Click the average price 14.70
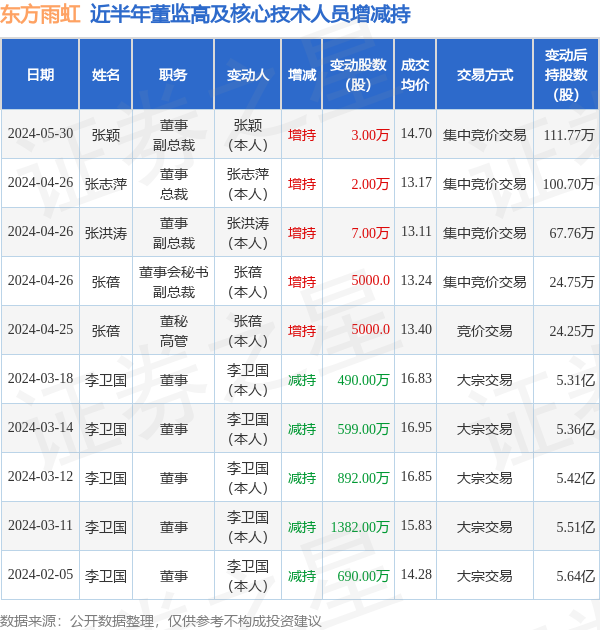The height and width of the screenshot is (630, 600). tap(416, 134)
